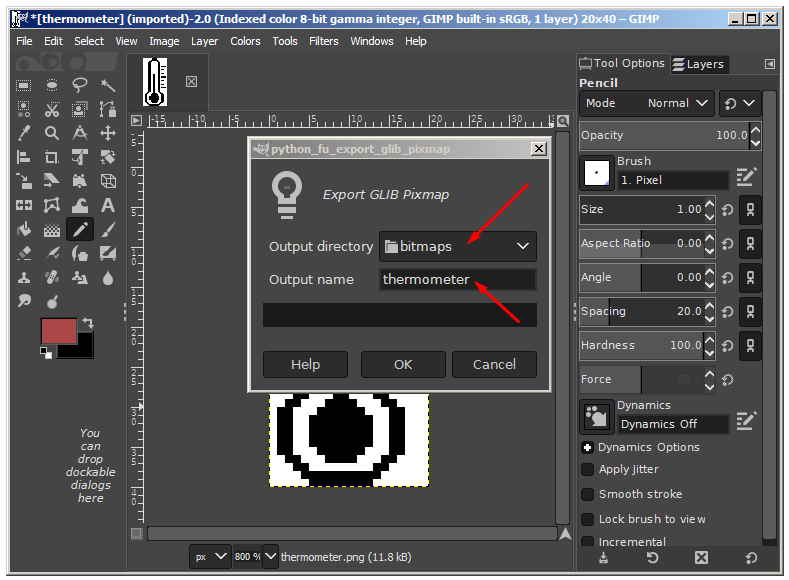Select the Text tool
This screenshot has width=789, height=580.
pos(108,206)
